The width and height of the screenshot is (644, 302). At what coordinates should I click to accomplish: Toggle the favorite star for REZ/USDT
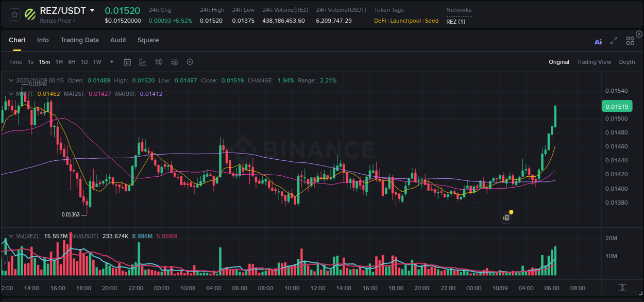tap(14, 15)
